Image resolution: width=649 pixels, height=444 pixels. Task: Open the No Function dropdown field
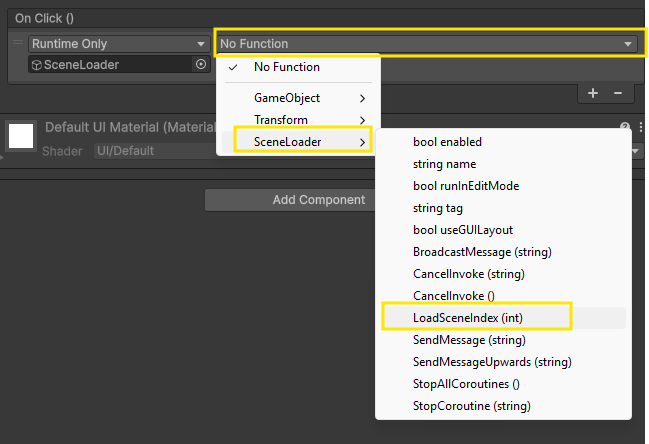point(427,43)
